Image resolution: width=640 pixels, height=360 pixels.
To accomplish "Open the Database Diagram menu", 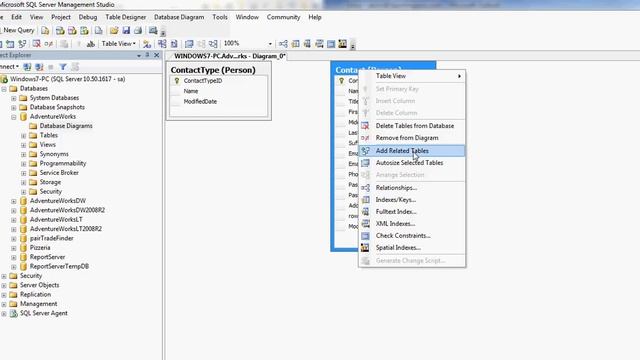I will pos(179,17).
